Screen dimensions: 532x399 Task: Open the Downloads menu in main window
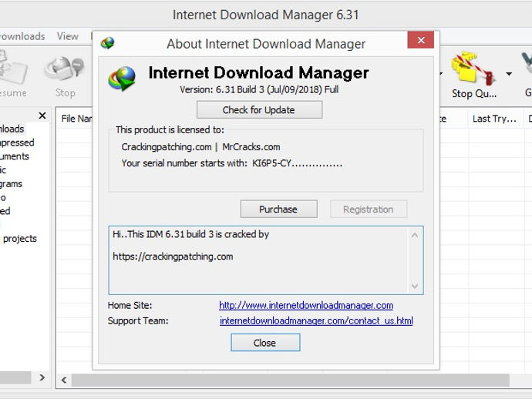(22, 36)
